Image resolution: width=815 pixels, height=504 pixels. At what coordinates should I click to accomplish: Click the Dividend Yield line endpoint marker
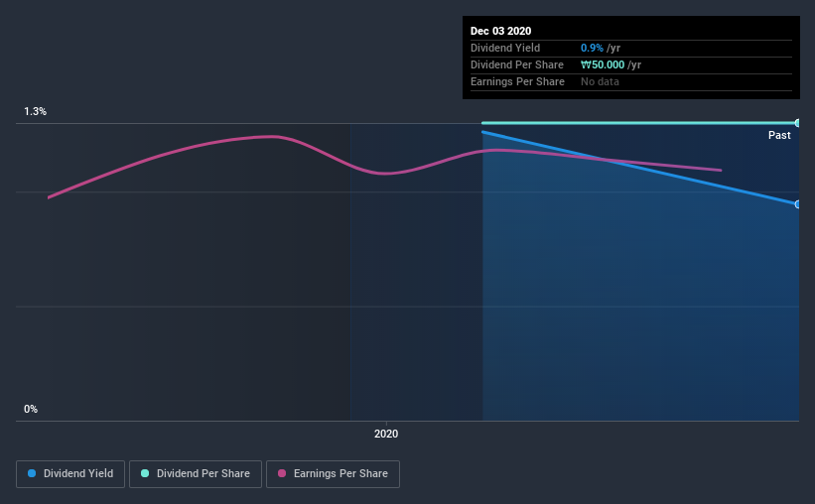tap(797, 204)
